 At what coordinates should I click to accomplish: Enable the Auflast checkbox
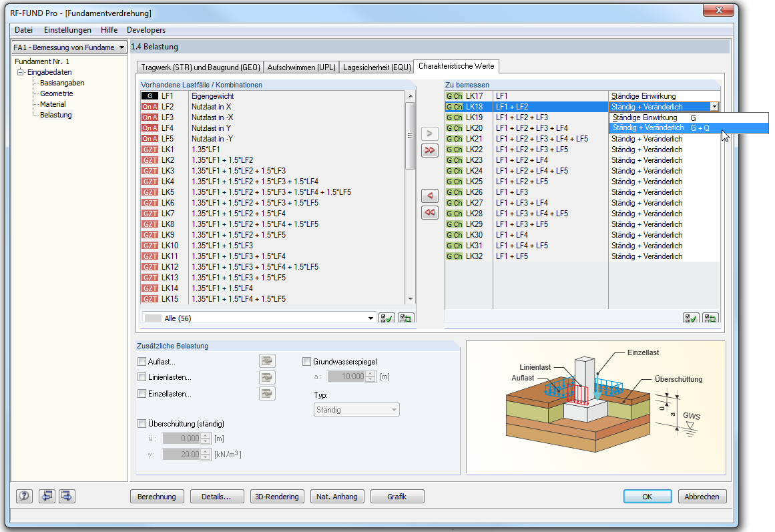(142, 361)
